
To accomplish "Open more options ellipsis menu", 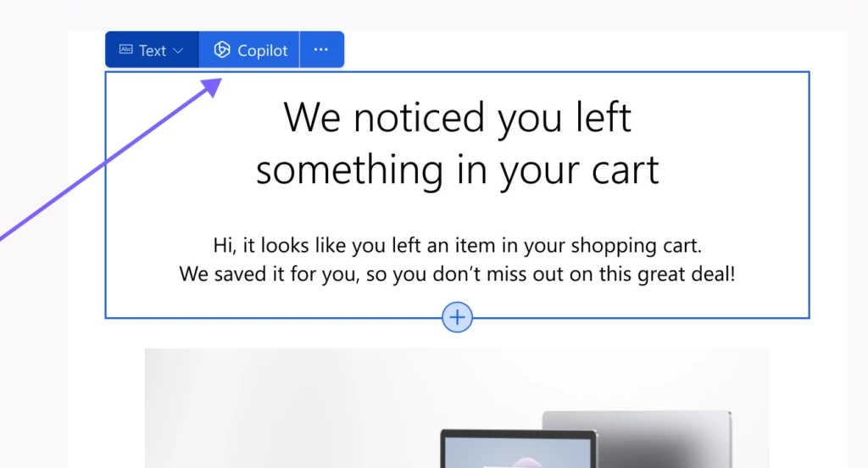I will (321, 50).
